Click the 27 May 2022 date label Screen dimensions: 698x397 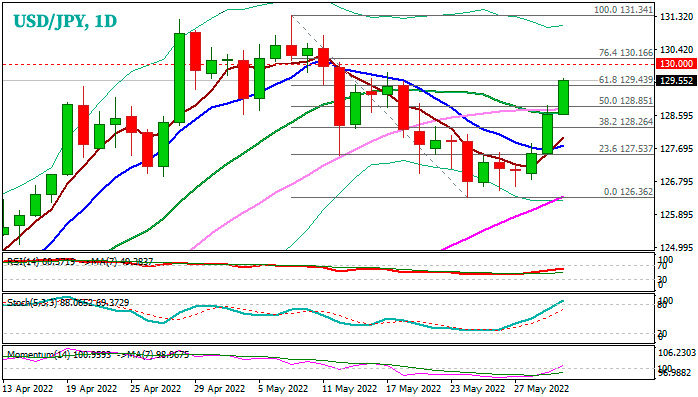(x=542, y=389)
